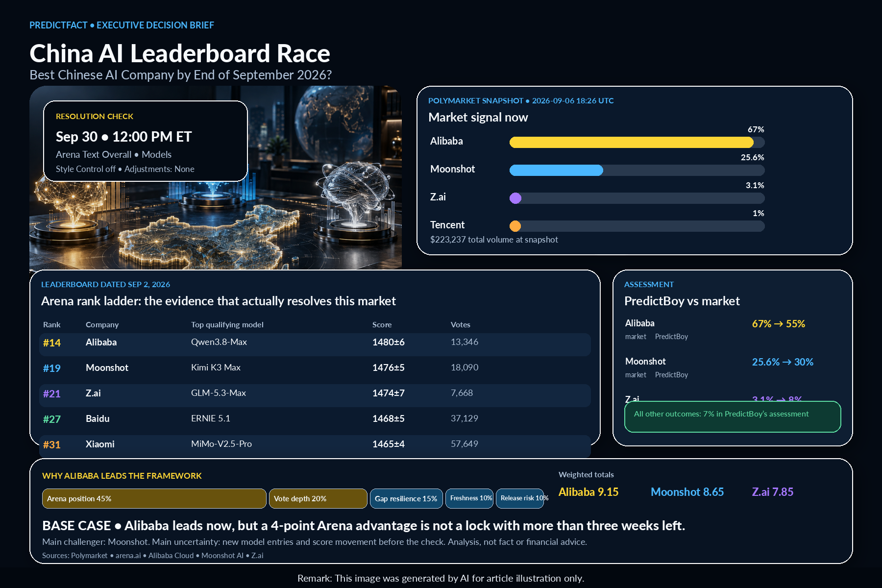Click the Rank column header
Screen dimensions: 882x588
point(52,324)
